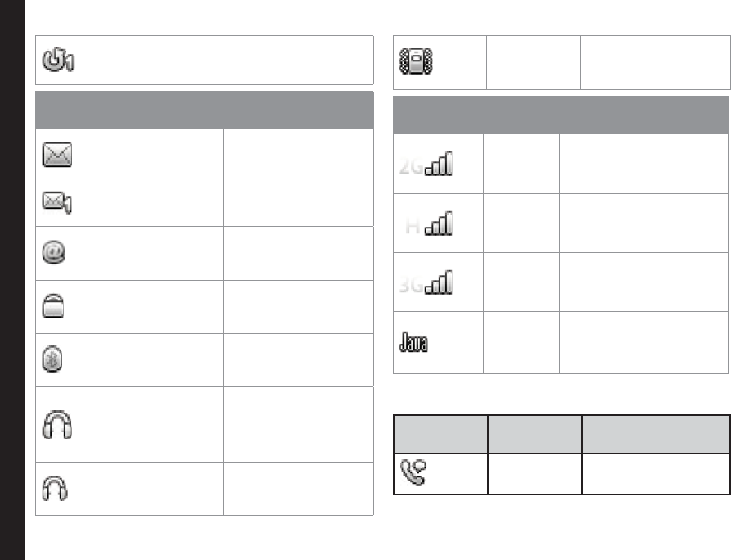Click the empty cell right of Bluetooth icon

(175, 360)
